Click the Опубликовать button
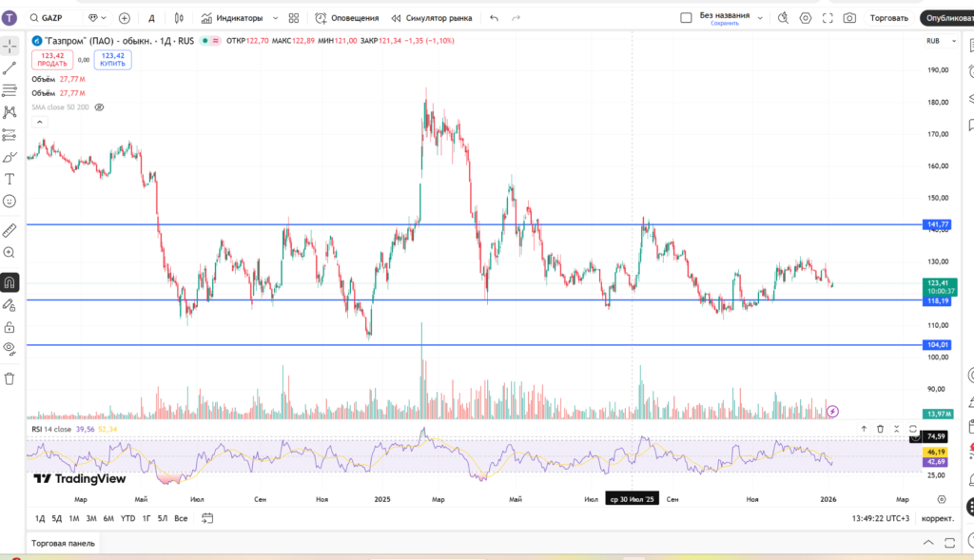Image resolution: width=974 pixels, height=560 pixels. (x=947, y=18)
